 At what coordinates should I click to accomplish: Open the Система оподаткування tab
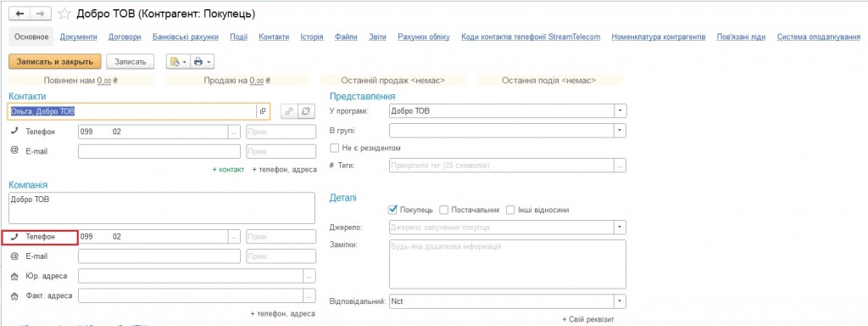click(818, 37)
